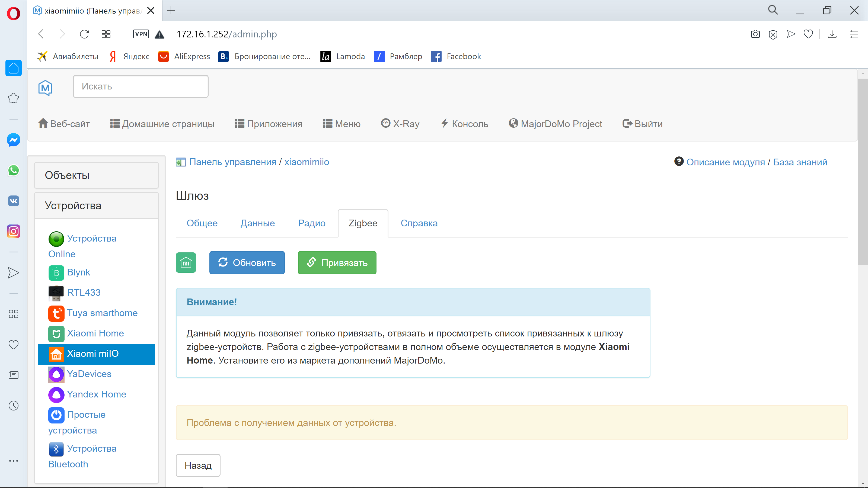The width and height of the screenshot is (868, 488).
Task: Open Yandex Home from the devices list
Action: click(97, 394)
